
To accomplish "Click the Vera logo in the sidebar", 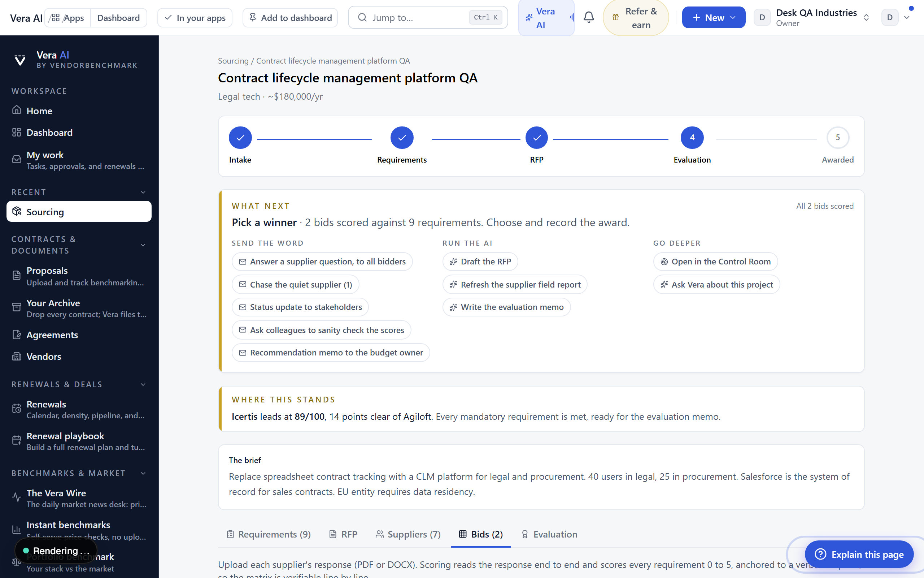I will click(x=20, y=60).
